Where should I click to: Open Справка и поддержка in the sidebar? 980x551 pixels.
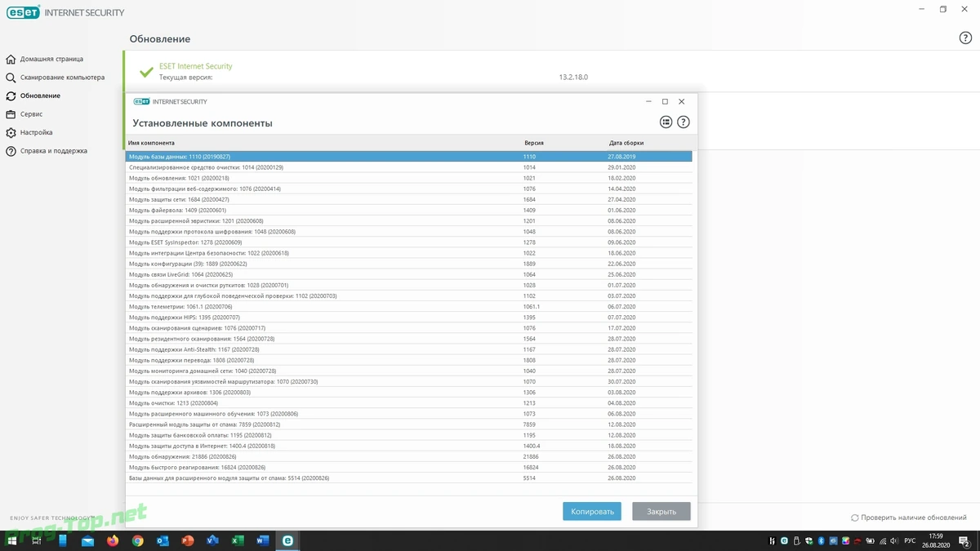point(54,151)
